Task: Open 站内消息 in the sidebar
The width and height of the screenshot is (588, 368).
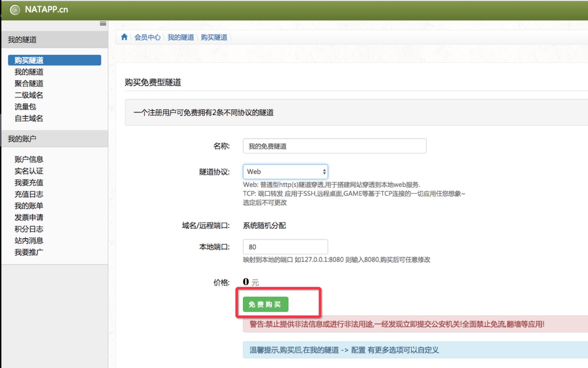Action: (x=29, y=240)
